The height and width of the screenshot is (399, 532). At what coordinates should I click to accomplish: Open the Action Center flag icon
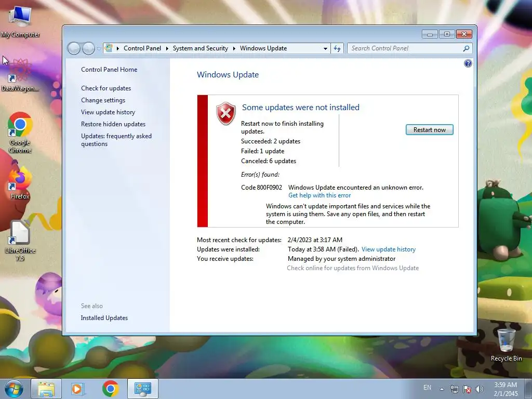tap(467, 389)
